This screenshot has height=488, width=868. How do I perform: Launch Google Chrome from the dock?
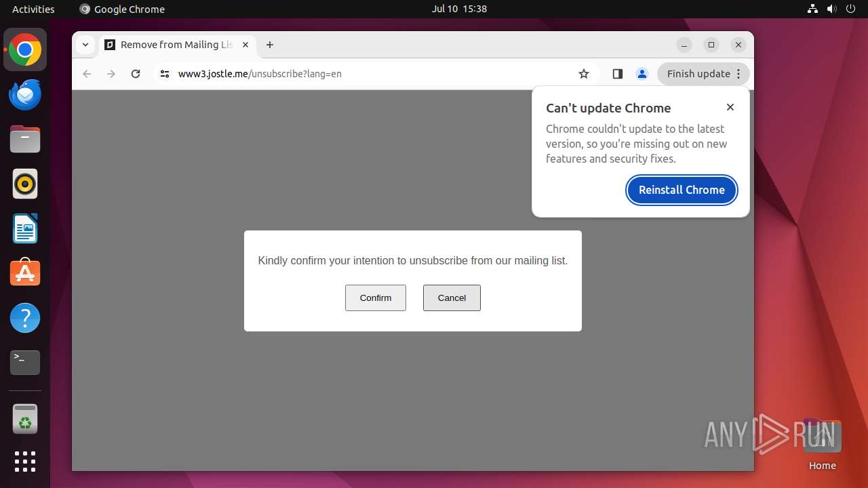[x=25, y=50]
